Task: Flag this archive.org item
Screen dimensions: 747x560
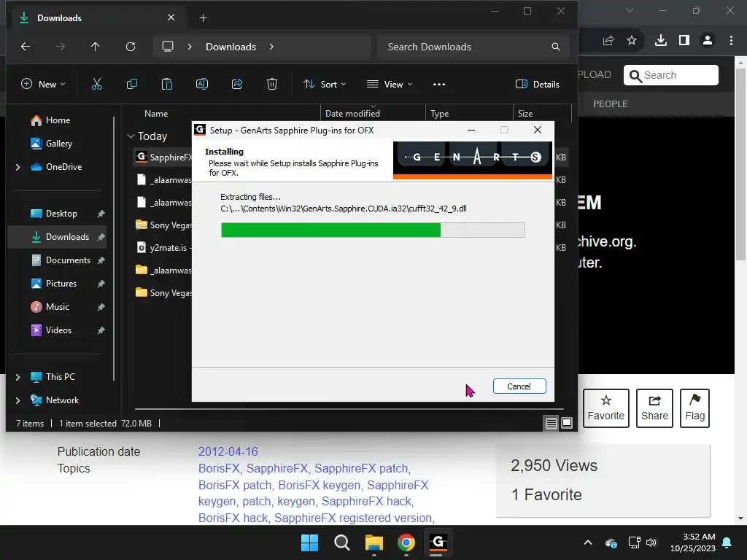Action: [x=694, y=408]
